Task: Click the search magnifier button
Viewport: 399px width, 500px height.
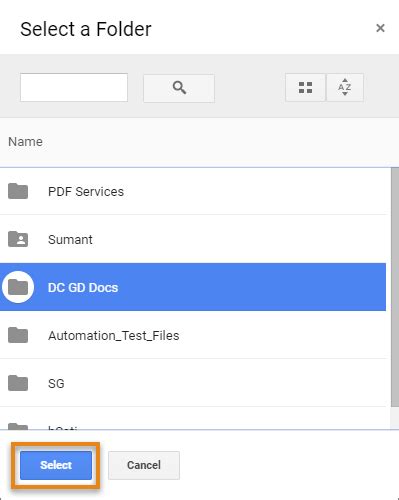Action: 179,88
